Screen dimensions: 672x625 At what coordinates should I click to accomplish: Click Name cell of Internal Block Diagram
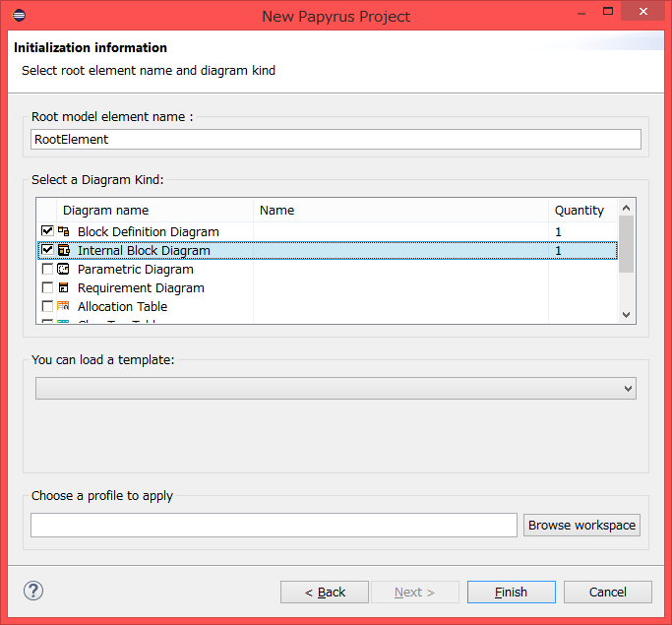400,250
